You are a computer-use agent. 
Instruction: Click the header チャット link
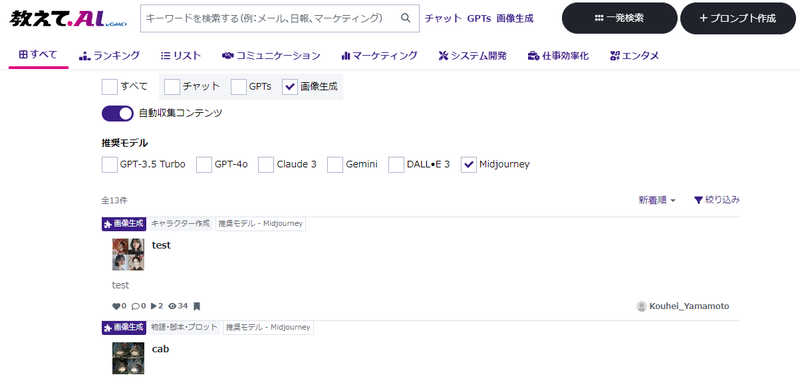pos(443,18)
